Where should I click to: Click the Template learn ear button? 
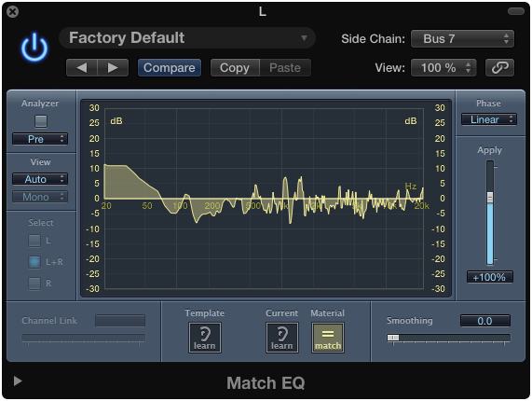click(205, 338)
